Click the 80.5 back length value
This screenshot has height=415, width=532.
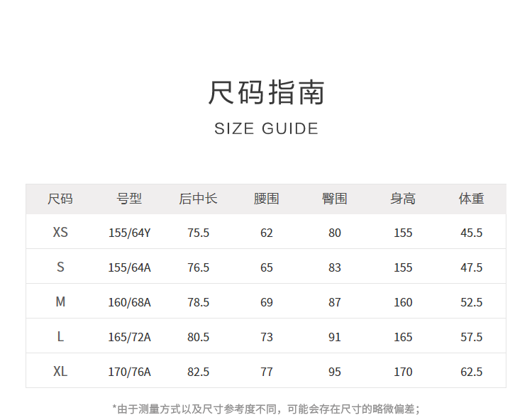tap(199, 337)
